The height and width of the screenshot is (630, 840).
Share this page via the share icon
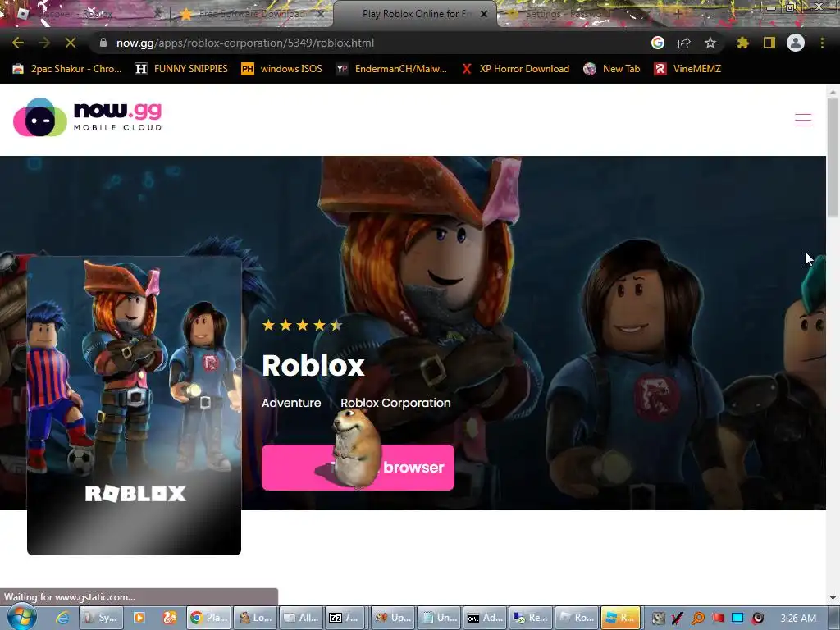coord(684,43)
